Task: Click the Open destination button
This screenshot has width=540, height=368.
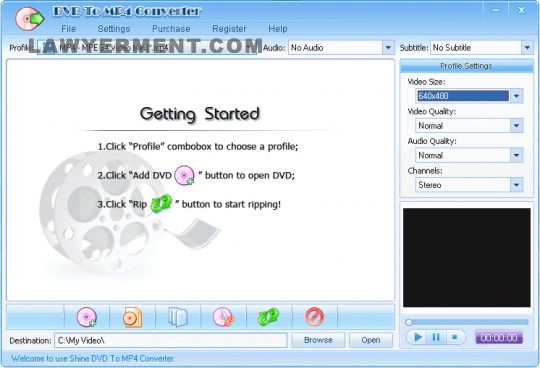Action: 371,340
